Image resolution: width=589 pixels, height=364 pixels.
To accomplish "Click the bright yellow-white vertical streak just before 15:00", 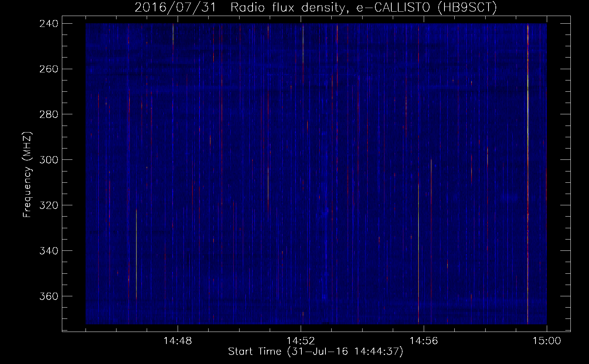I will pyautogui.click(x=527, y=174).
